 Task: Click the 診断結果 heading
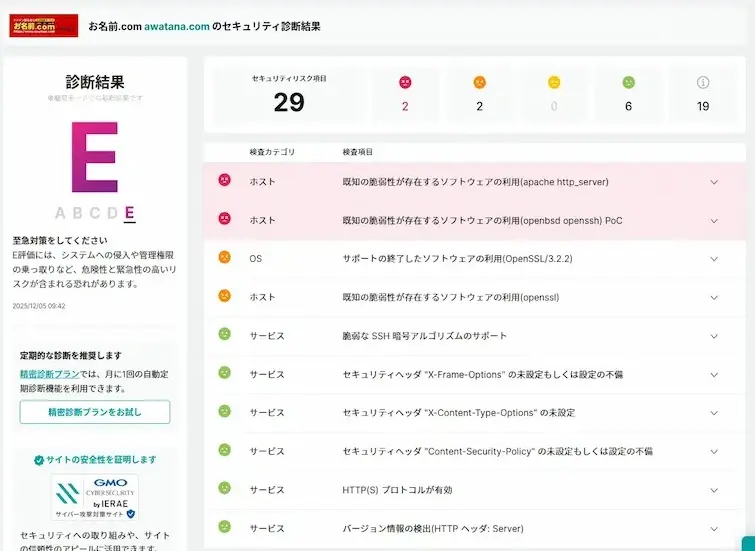pyautogui.click(x=95, y=82)
